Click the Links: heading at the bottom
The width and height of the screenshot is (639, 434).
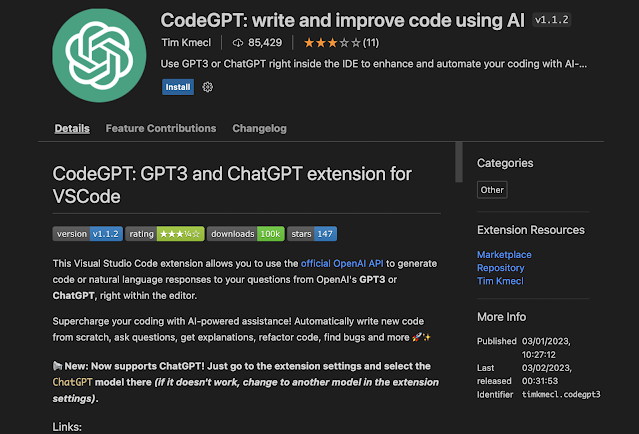pyautogui.click(x=67, y=427)
